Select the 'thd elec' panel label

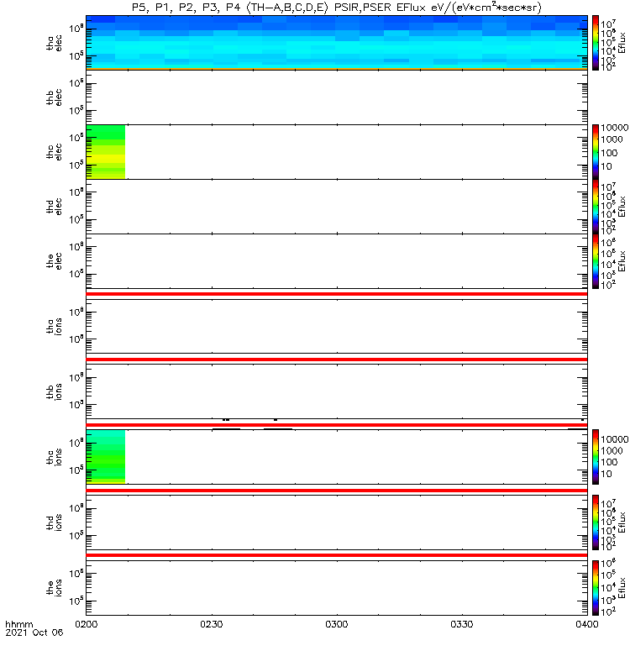click(54, 206)
